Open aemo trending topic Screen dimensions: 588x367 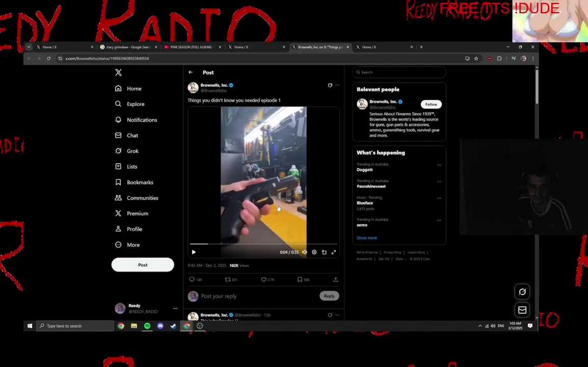point(362,225)
